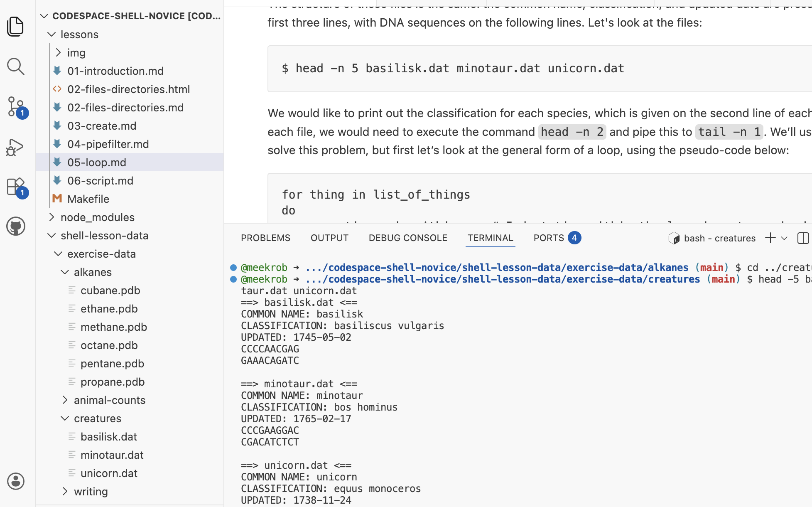The image size is (812, 507).
Task: Open unicorn.dat from creatures folder
Action: [x=109, y=473]
